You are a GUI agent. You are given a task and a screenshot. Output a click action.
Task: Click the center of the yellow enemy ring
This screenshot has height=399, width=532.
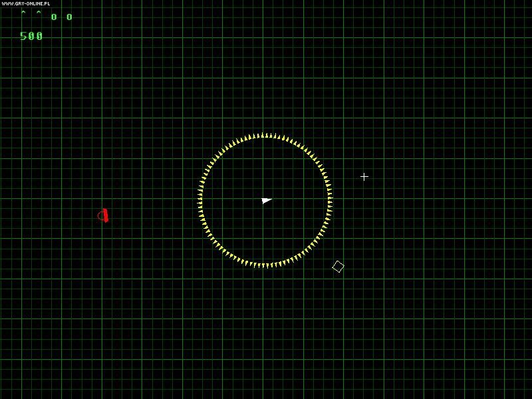(x=264, y=199)
